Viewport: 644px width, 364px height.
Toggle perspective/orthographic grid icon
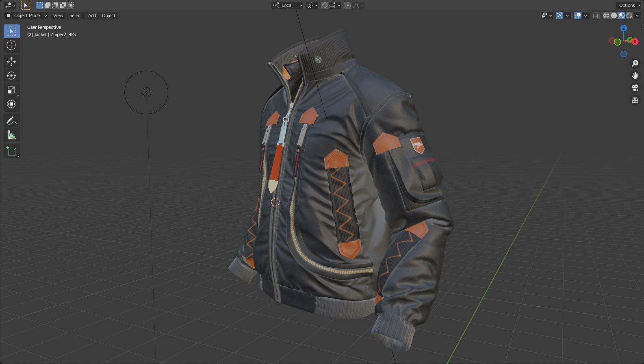635,100
